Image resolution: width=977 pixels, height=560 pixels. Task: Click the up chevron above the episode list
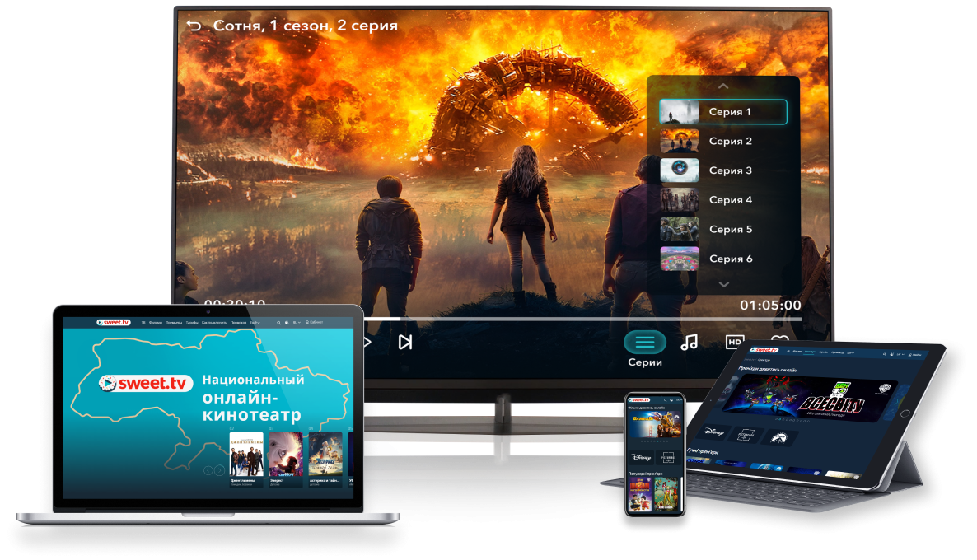point(722,86)
